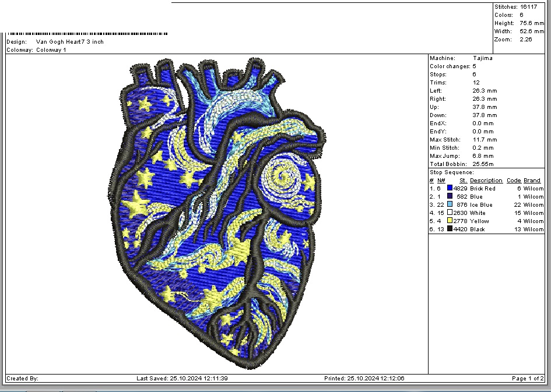
Task: Select the Trims value '12'
Action: [476, 83]
